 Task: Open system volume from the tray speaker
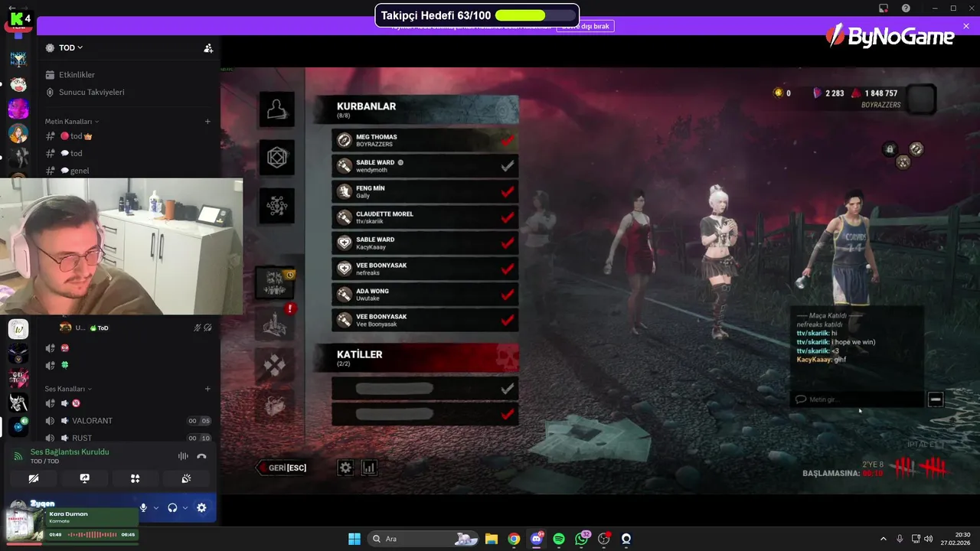tap(929, 539)
